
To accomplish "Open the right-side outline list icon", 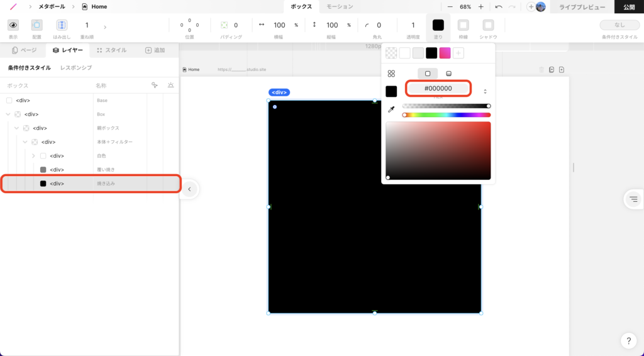I will coord(634,199).
